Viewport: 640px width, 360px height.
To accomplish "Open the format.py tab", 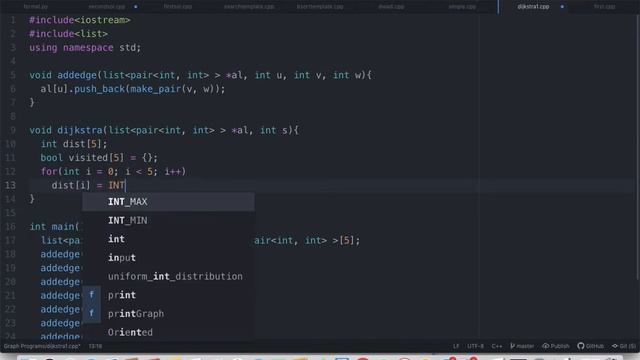I will (x=36, y=7).
